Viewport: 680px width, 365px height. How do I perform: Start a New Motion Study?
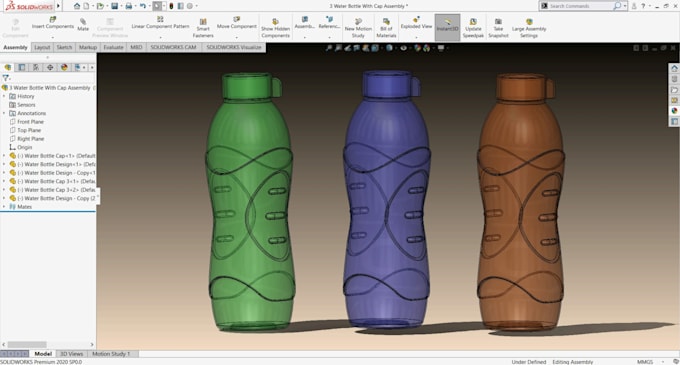[358, 28]
